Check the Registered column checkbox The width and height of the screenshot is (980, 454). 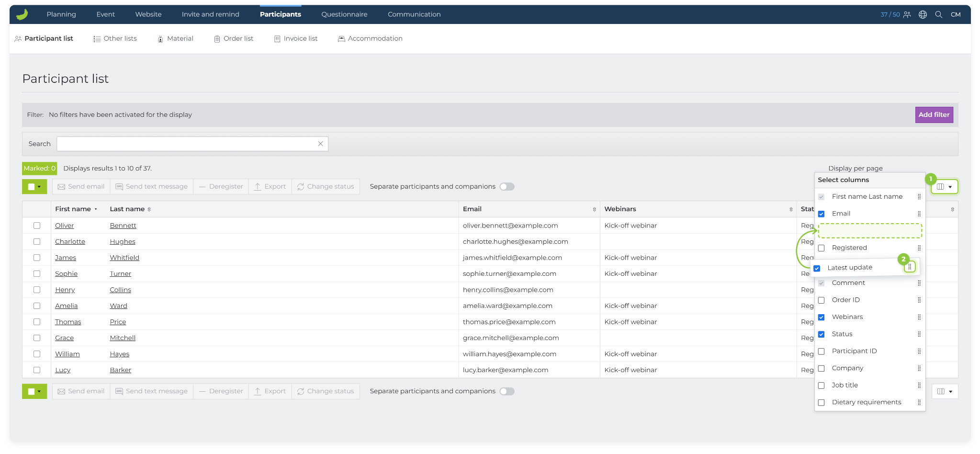(821, 248)
